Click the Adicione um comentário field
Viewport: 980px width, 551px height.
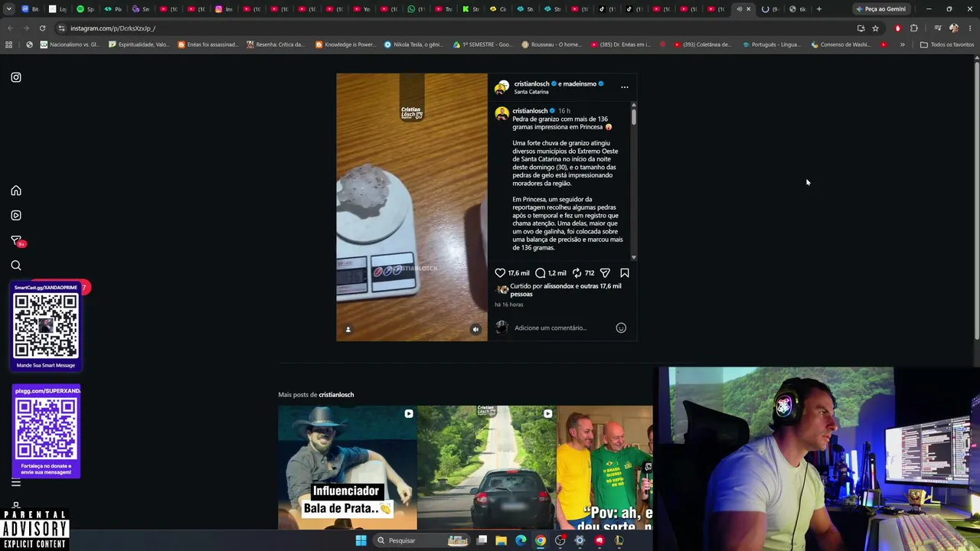[x=562, y=328]
